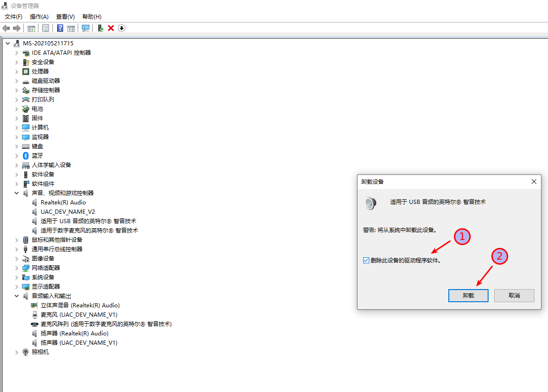Click Scan for hardware changes monitor icon
This screenshot has width=548, height=392.
click(86, 28)
